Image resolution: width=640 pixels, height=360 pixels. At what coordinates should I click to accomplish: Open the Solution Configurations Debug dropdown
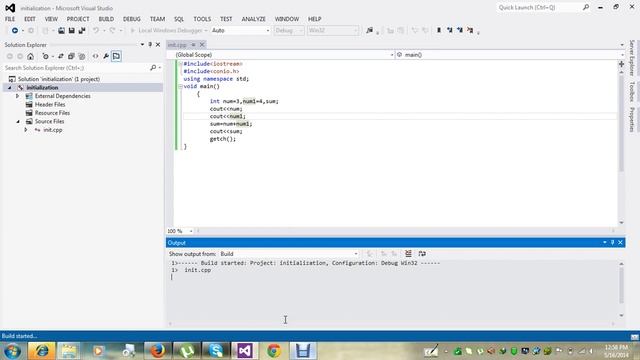point(289,31)
